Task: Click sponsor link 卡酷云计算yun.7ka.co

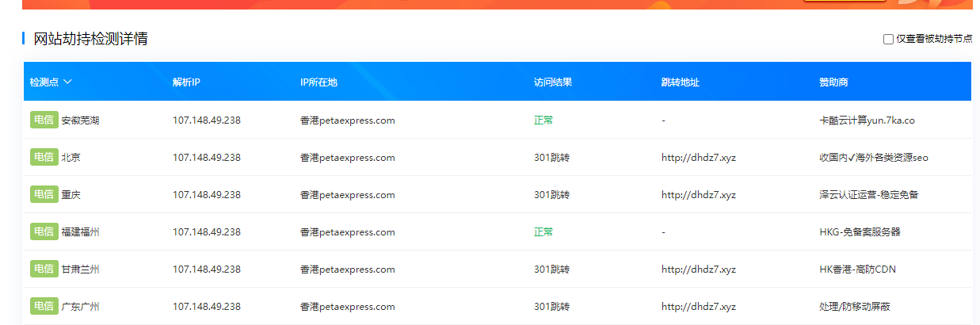Action: (867, 120)
